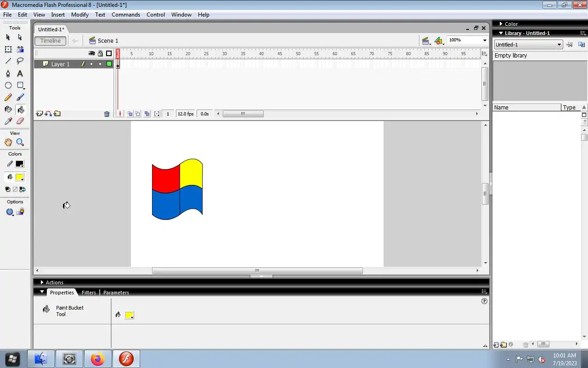Collapse the Library - Untitled-1 panel
The width and height of the screenshot is (588, 368).
coord(501,33)
